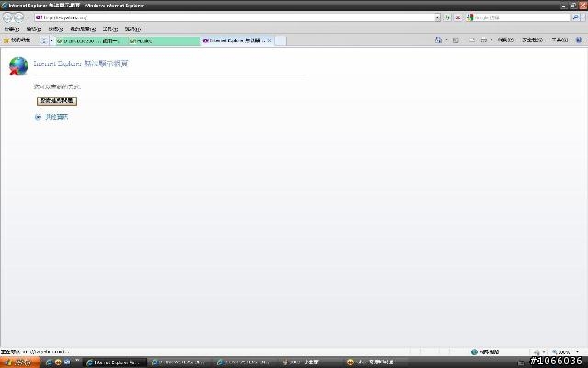Open the Yahoo messenger taskbar window
The width and height of the screenshot is (588, 368).
(377, 362)
